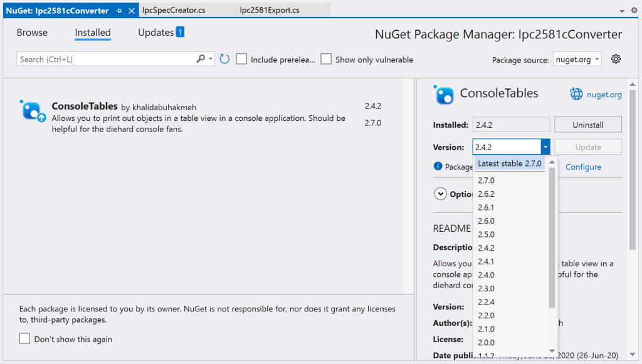This screenshot has height=364, width=642.
Task: Click the globe icon beside nuget.org
Action: pyautogui.click(x=576, y=94)
